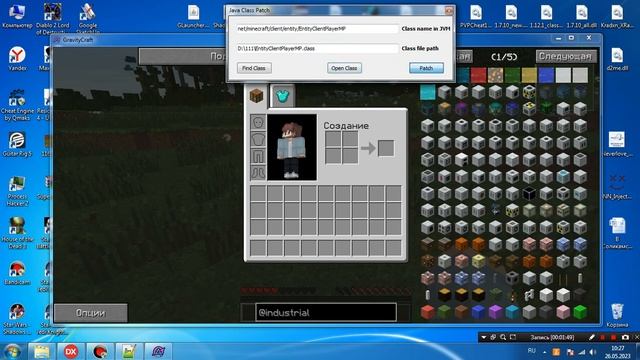Image resolution: width=640 pixels, height=360 pixels.
Task: Select the boots armor slot
Action: pos(258,173)
